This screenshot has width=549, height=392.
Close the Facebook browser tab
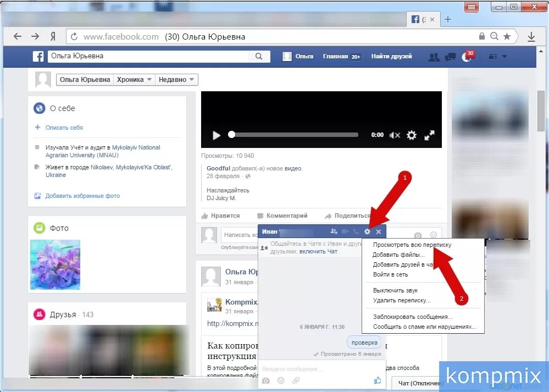pos(432,20)
